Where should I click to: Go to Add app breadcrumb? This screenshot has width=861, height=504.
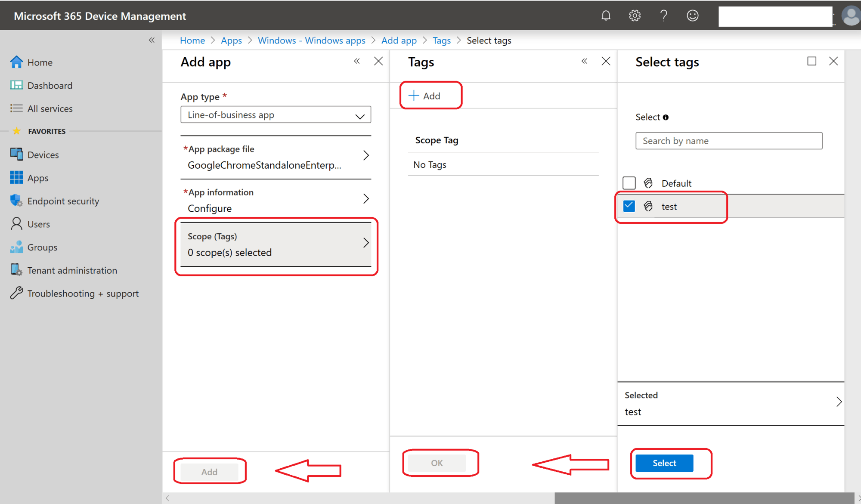tap(399, 40)
